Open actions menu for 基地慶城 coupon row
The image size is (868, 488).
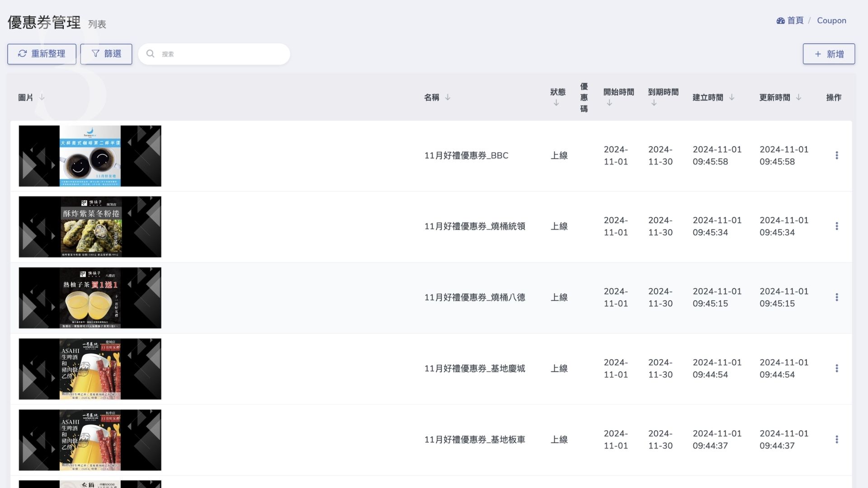pyautogui.click(x=837, y=368)
